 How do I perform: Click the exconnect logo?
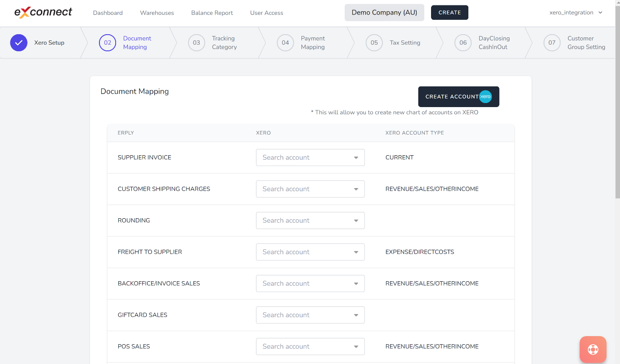click(43, 12)
